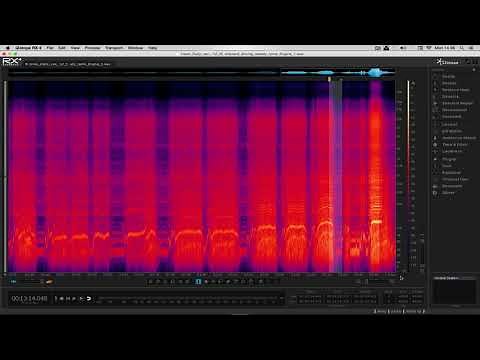The width and height of the screenshot is (480, 360).
Task: Open the Declick module
Action: tap(449, 83)
